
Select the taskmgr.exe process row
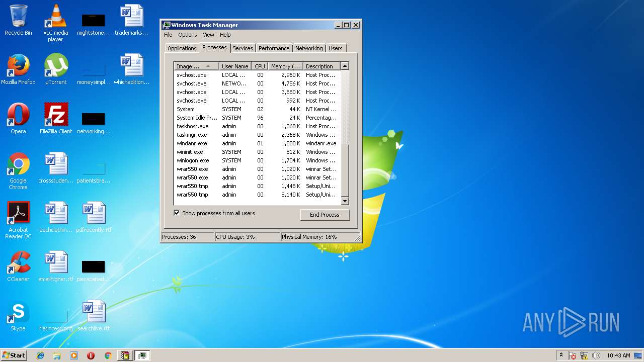[x=257, y=135]
